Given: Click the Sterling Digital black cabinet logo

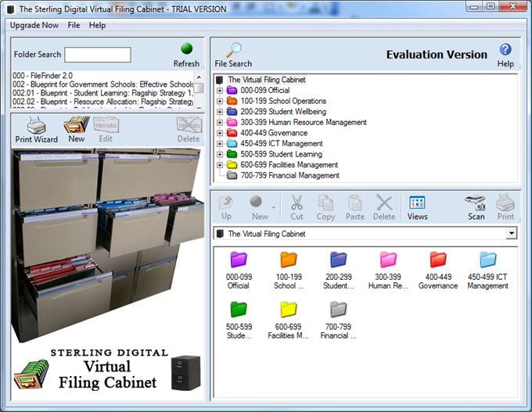Looking at the screenshot, I should click(185, 373).
